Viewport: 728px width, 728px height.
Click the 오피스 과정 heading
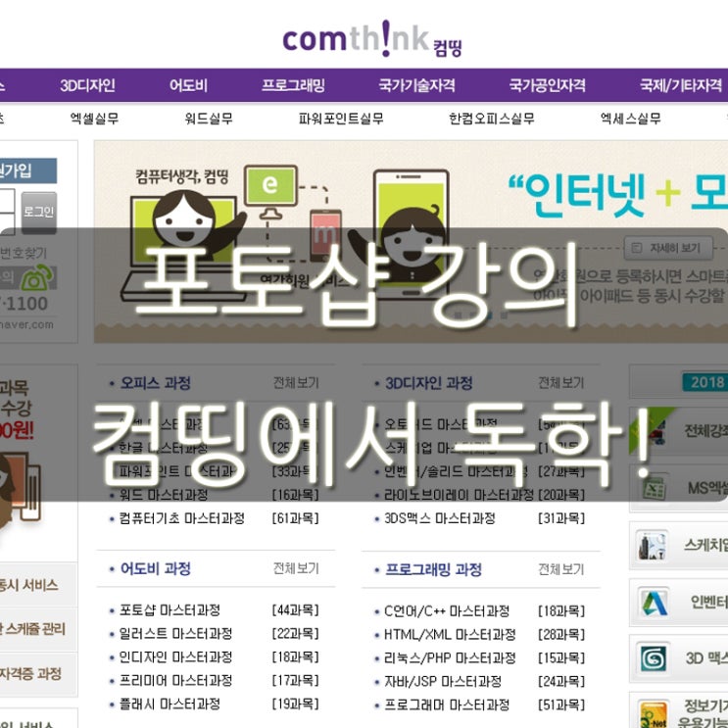click(156, 383)
